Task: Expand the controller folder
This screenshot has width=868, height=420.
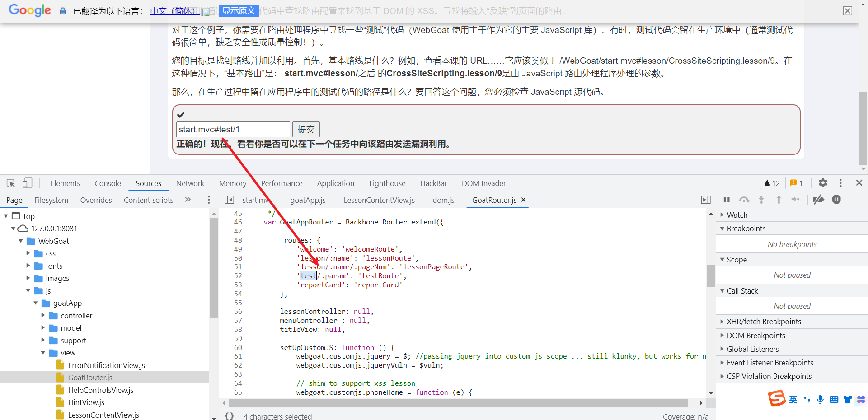Action: [43, 315]
